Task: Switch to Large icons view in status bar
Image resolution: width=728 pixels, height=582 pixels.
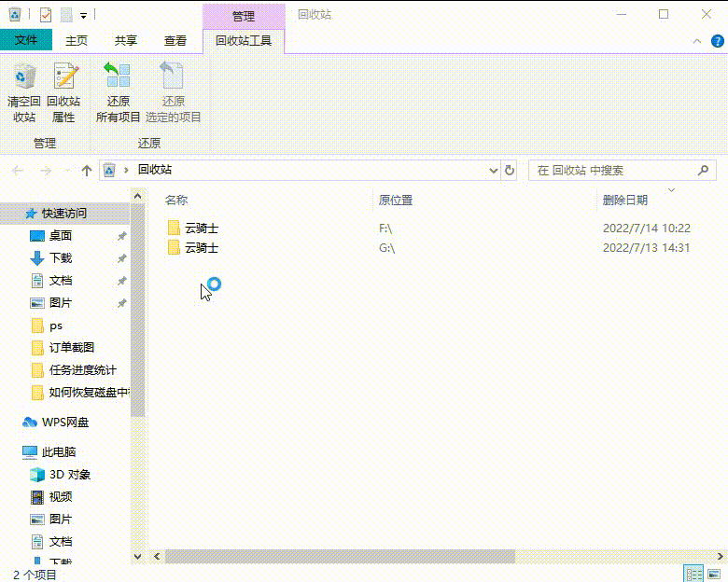Action: tap(715, 575)
